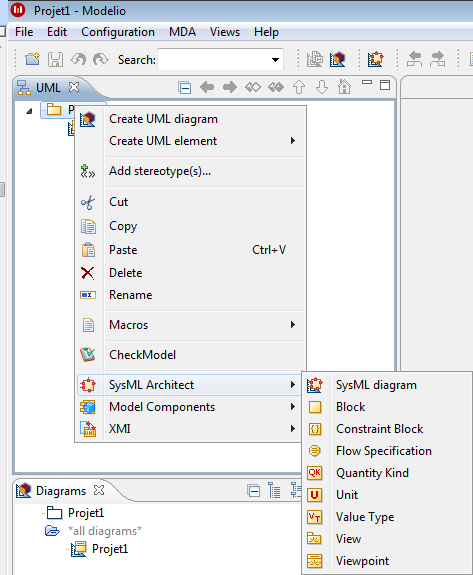This screenshot has width=473, height=575.
Task: Click the Redo toolbar icon
Action: click(x=100, y=59)
